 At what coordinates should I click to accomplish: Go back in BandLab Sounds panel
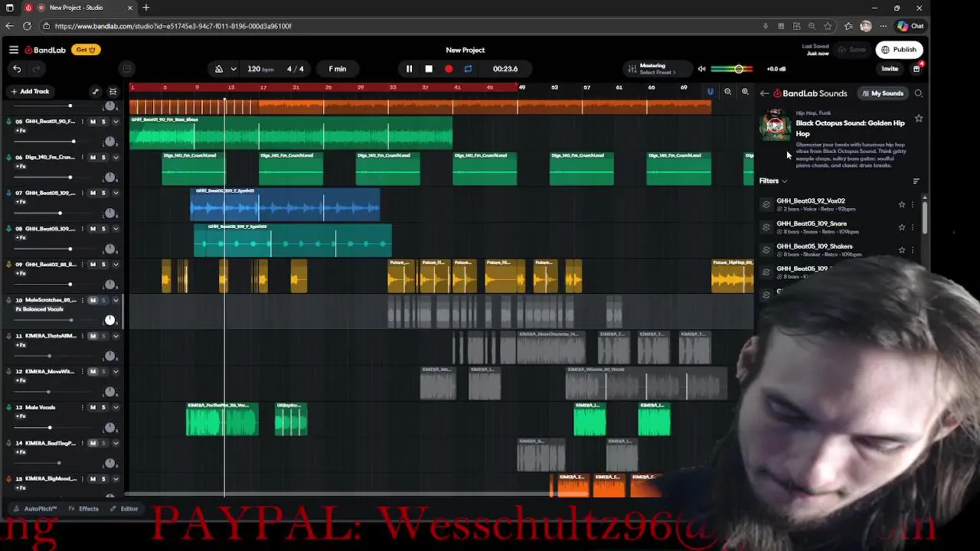coord(764,93)
